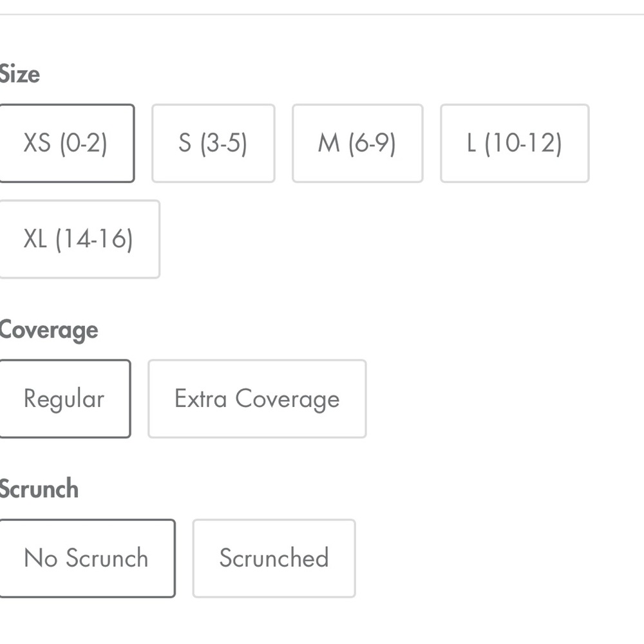Choose the XL (14-16) size option

(79, 240)
